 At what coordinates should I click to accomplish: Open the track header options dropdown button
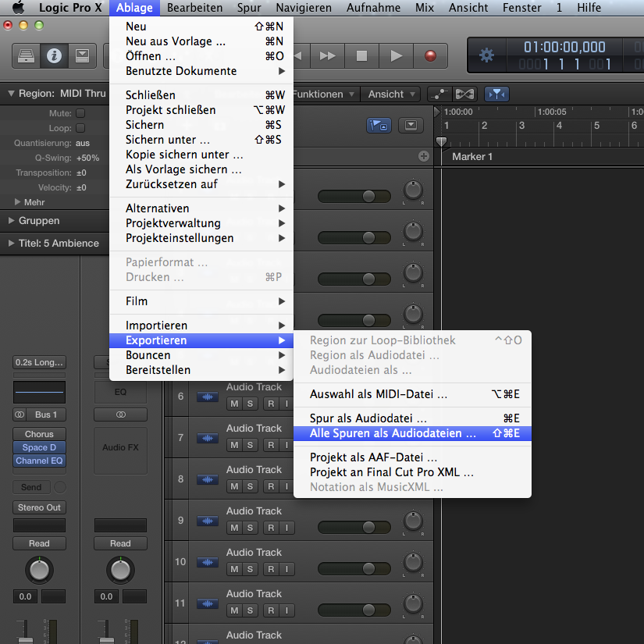tap(411, 125)
